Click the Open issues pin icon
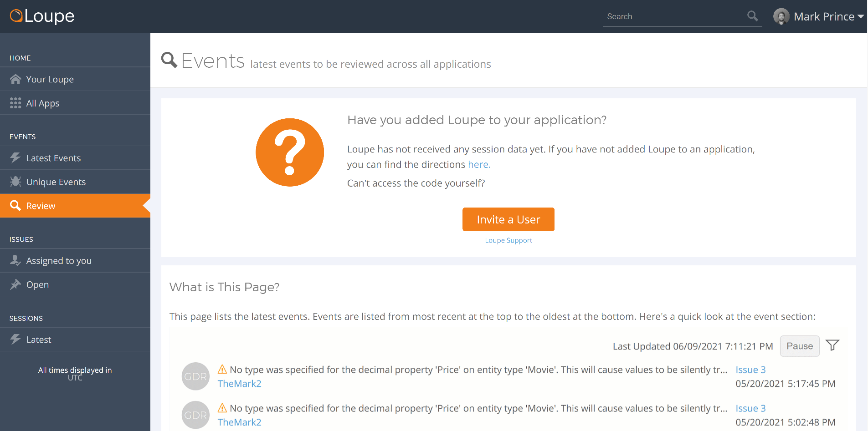This screenshot has width=868, height=431. [x=15, y=284]
